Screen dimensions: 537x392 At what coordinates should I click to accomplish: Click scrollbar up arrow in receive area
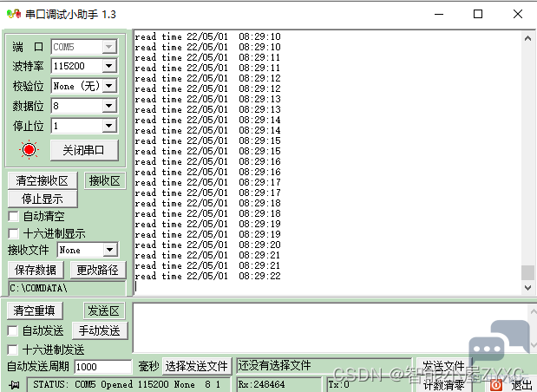527,37
